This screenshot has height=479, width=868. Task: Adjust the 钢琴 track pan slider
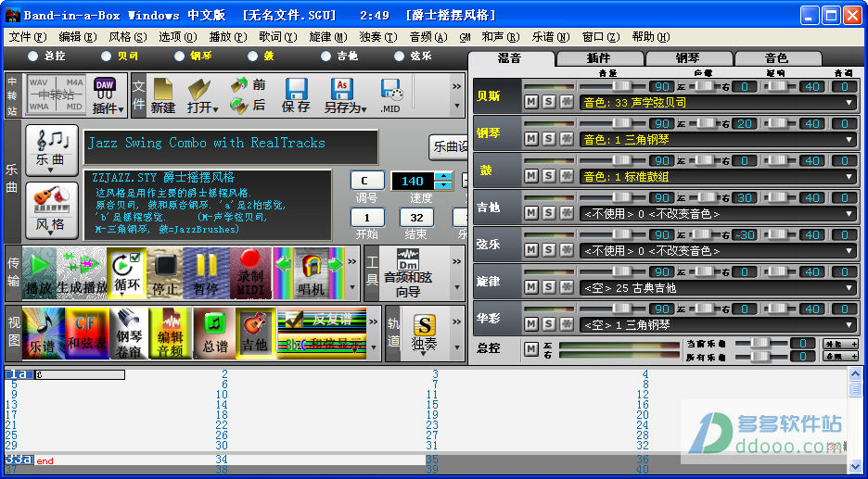(x=704, y=123)
